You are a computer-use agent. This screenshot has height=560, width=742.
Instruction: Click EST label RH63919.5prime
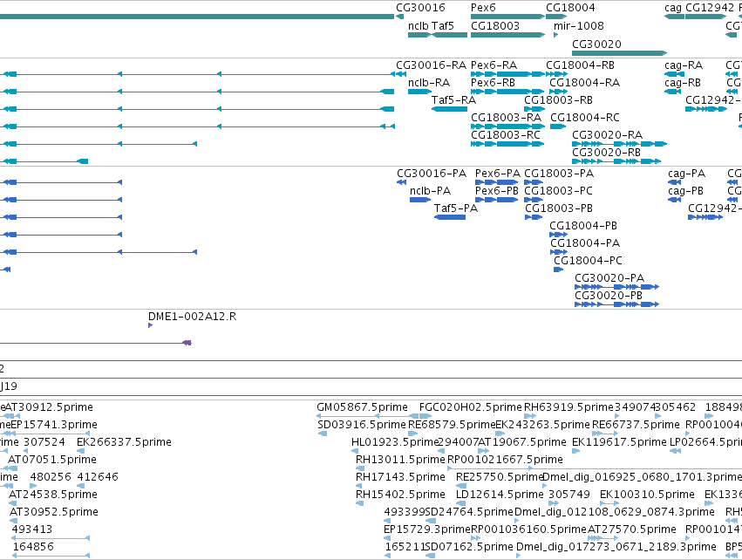coord(568,407)
